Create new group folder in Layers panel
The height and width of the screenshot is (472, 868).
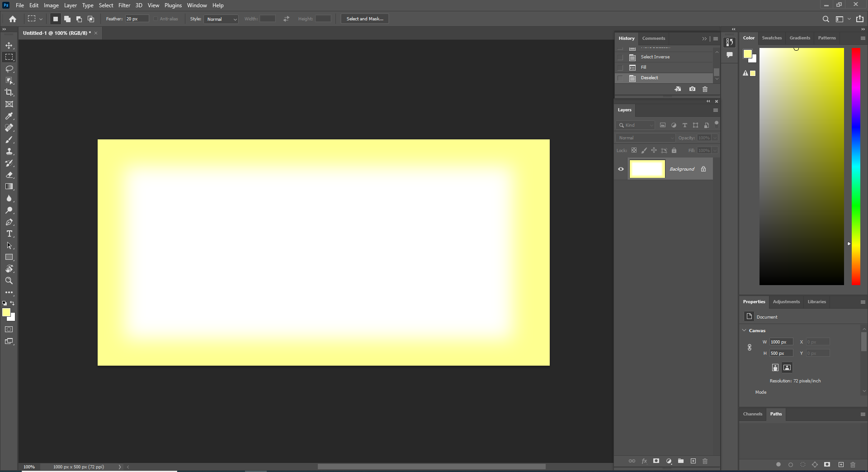tap(681, 461)
